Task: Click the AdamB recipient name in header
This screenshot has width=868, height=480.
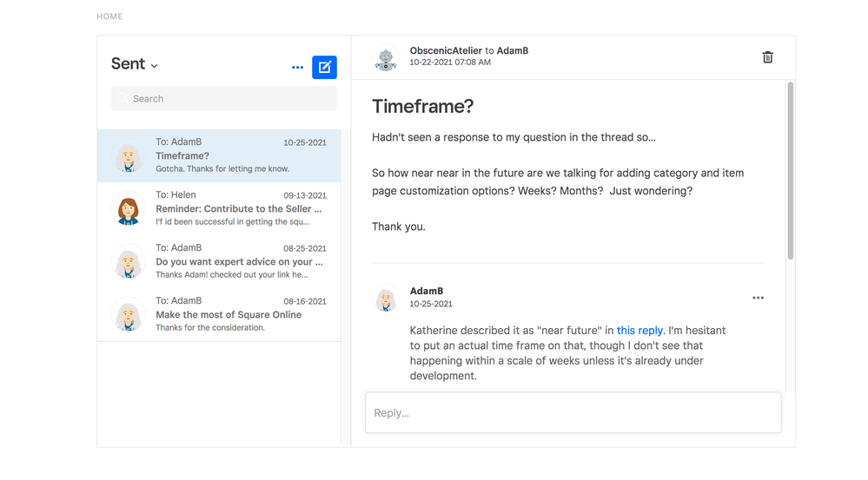Action: [x=513, y=51]
